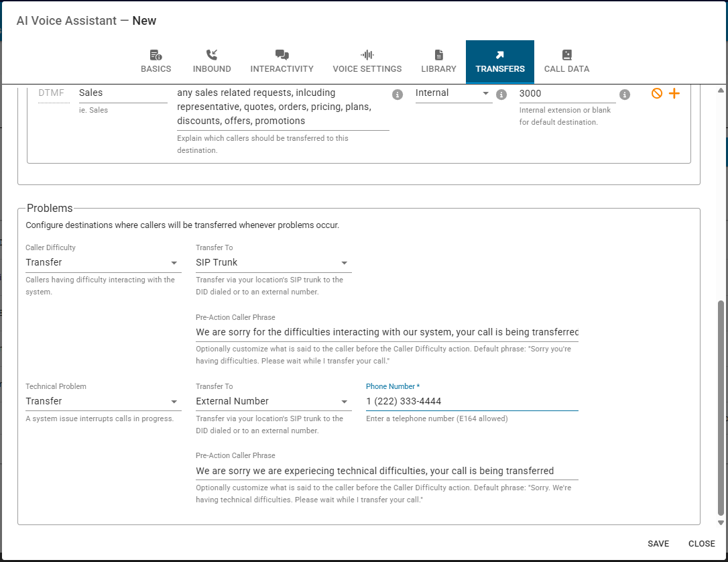Select the Library tab
This screenshot has height=562, width=728.
coord(438,62)
